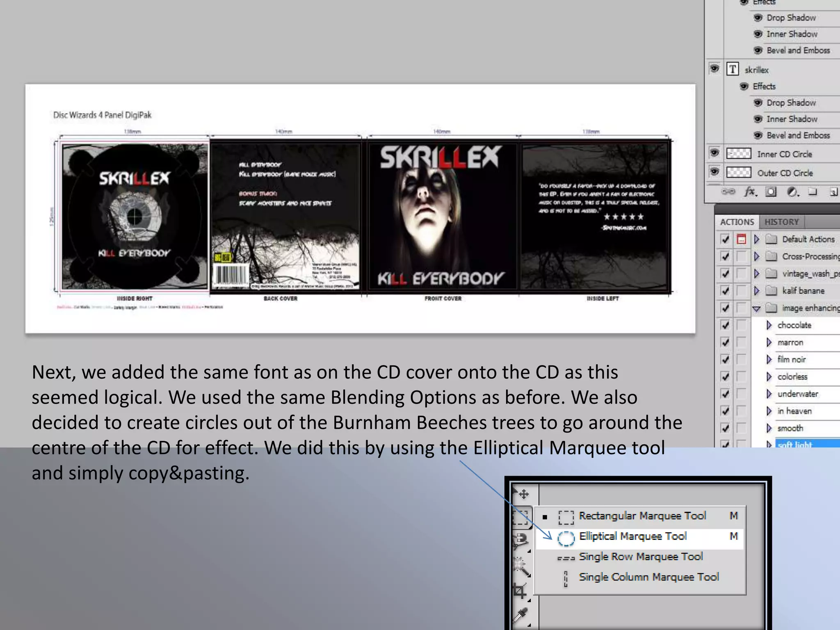The height and width of the screenshot is (630, 840).
Task: Choose Elliptical Marquee Tool from flyout
Action: (x=632, y=536)
